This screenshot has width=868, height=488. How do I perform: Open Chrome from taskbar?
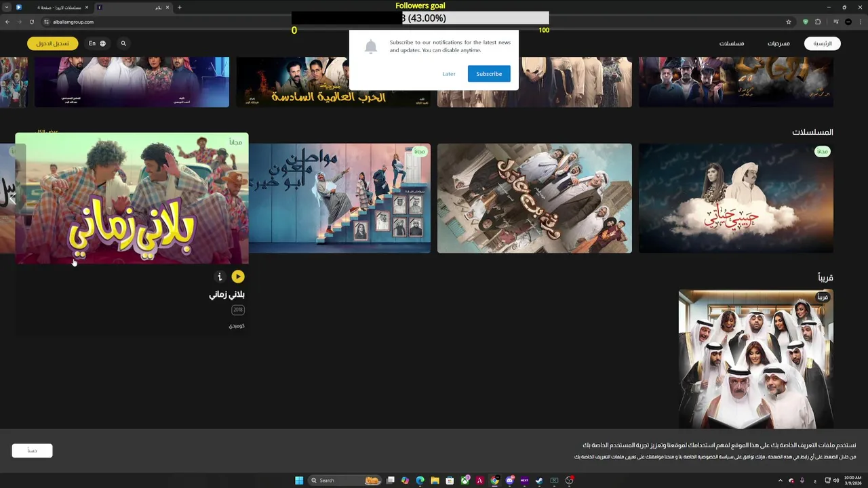click(495, 481)
